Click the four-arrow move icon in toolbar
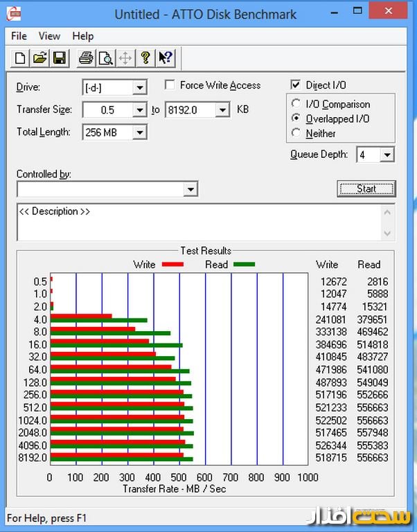 [125, 58]
